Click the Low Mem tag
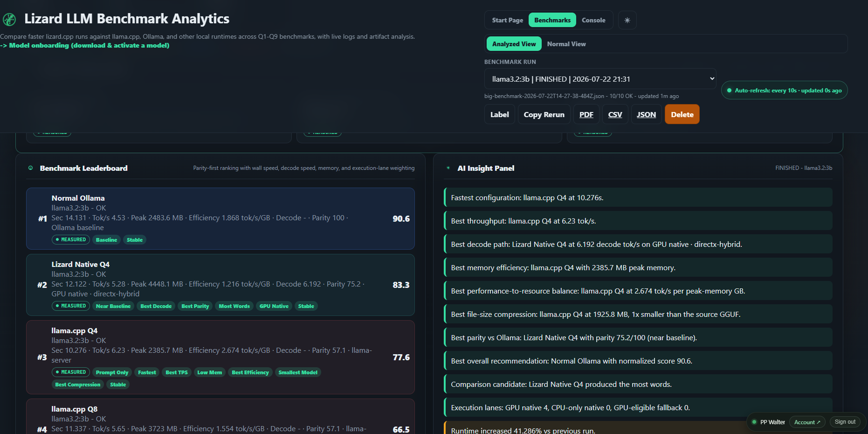Viewport: 868px width, 434px height. click(210, 372)
